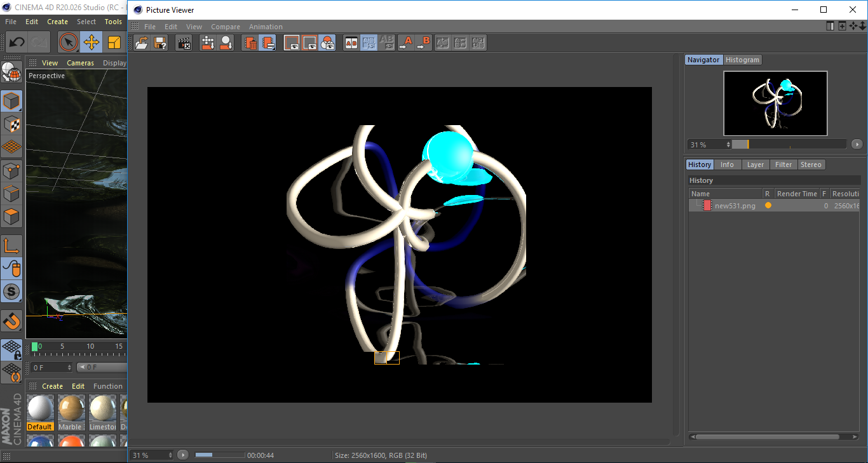Open the 31 % zoom dropdown in status bar
868x463 pixels.
click(x=153, y=455)
